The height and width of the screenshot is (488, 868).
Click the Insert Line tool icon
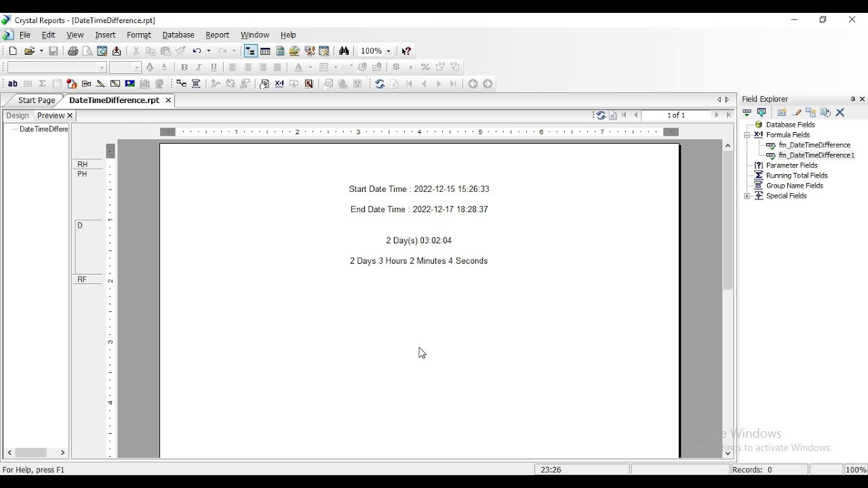[100, 84]
